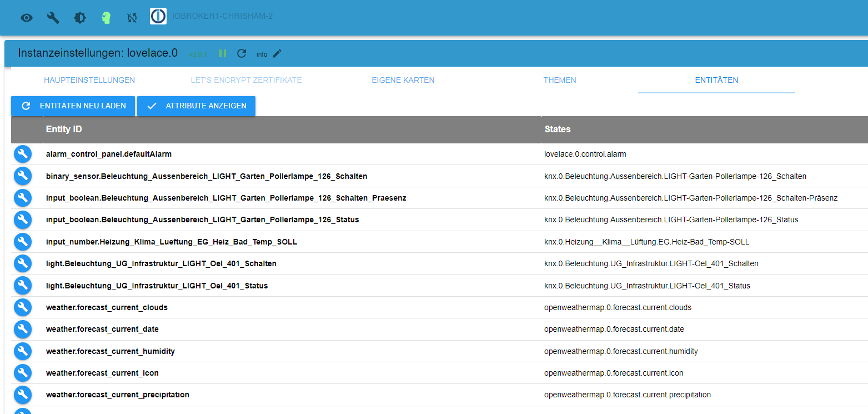Click state knx.0 LIGHT-Oel_401_Schalten
Image resolution: width=868 pixels, height=414 pixels.
tap(651, 263)
